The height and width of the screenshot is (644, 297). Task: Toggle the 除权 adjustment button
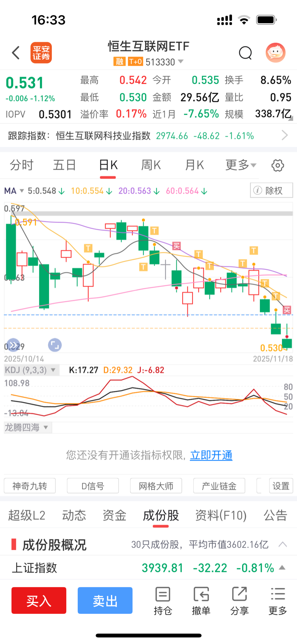click(x=271, y=191)
